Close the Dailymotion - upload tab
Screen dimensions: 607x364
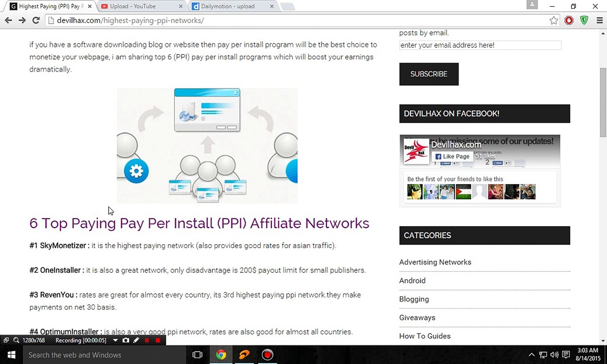(x=272, y=6)
